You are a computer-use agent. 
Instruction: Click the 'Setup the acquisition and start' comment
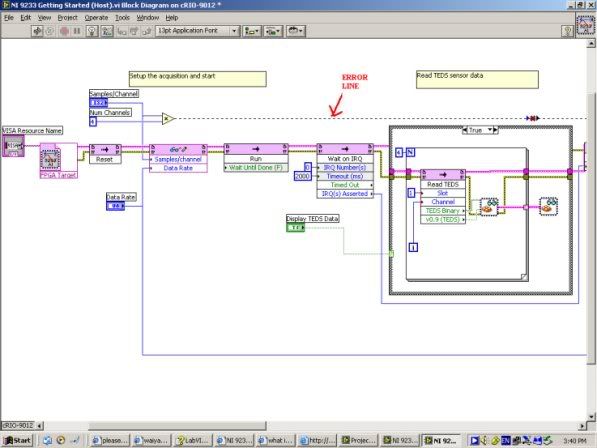[197, 79]
